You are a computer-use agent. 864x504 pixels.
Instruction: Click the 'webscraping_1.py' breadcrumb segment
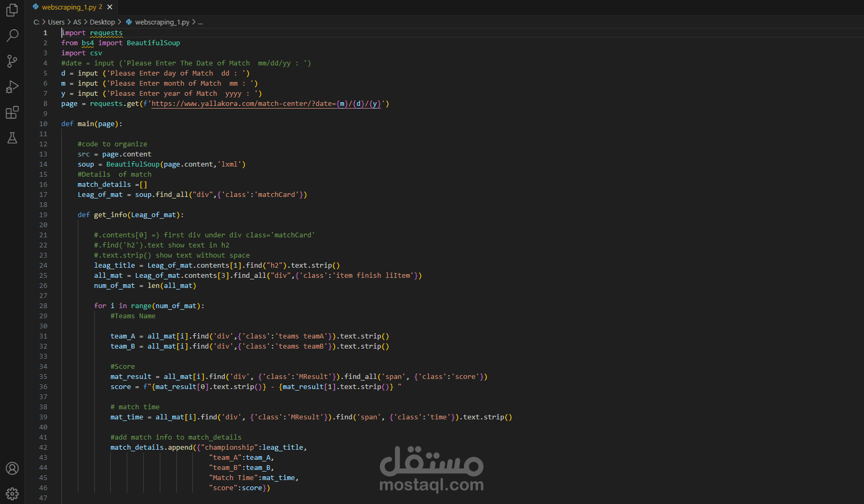[162, 22]
